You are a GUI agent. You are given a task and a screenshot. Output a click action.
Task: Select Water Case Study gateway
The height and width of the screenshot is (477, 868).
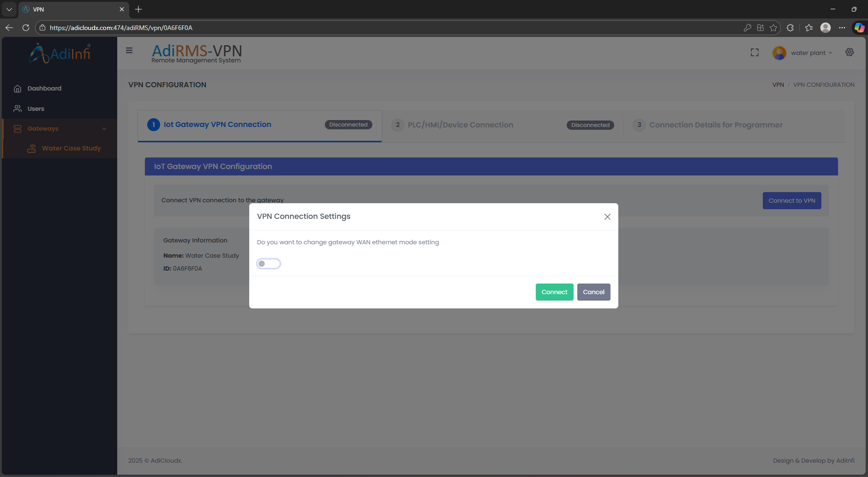[71, 148]
